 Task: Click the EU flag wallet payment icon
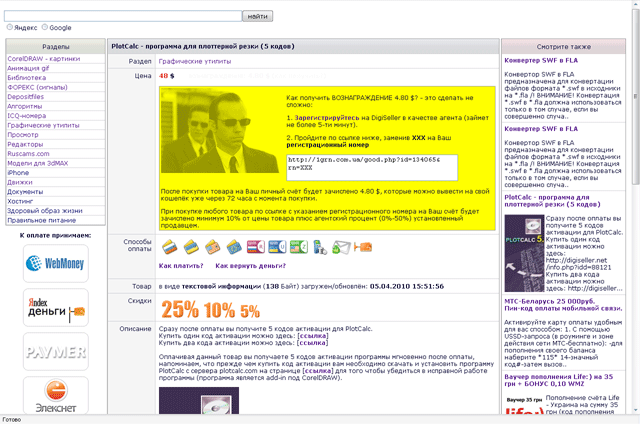234,247
